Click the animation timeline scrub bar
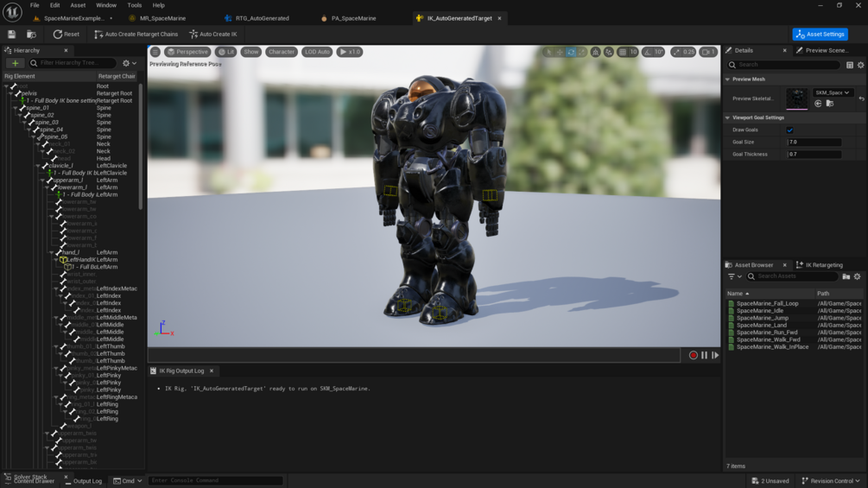Image resolution: width=868 pixels, height=488 pixels. coord(414,355)
